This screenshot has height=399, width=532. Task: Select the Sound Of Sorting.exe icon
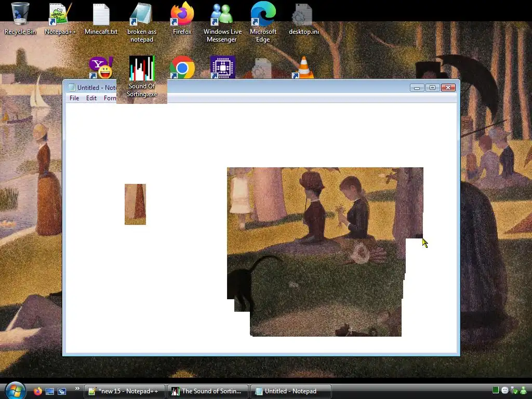pos(142,77)
